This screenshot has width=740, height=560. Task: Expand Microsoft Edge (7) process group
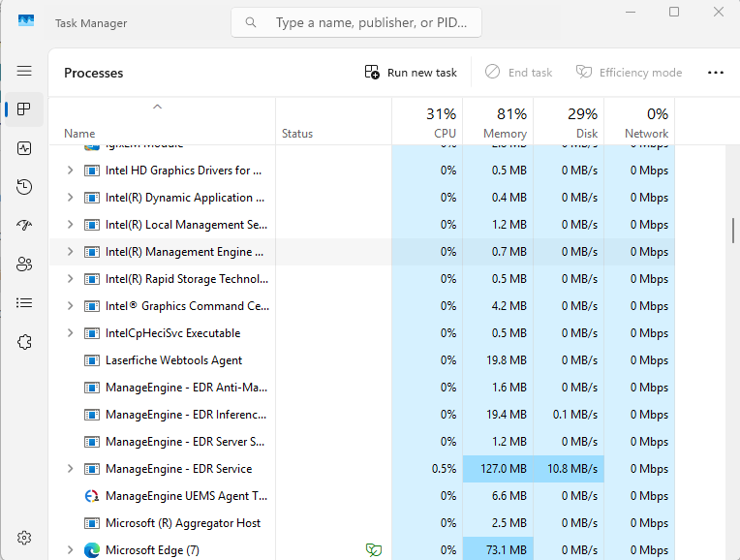[x=69, y=550]
